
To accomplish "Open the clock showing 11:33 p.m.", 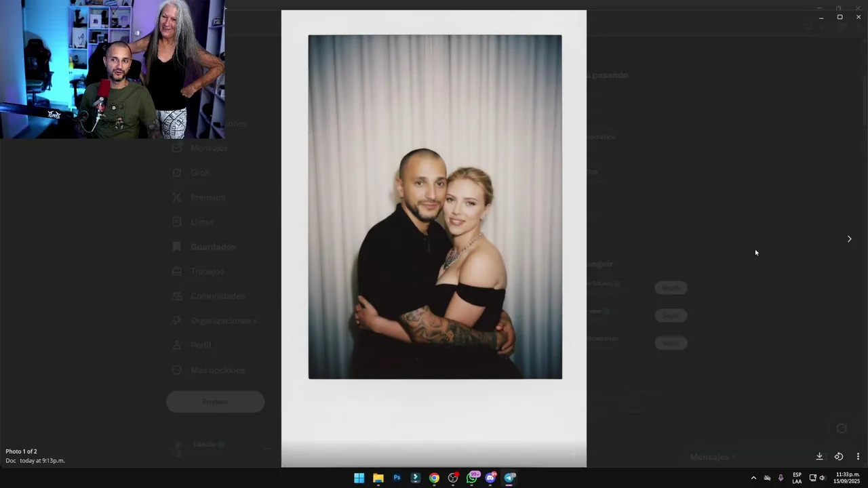I will click(848, 478).
